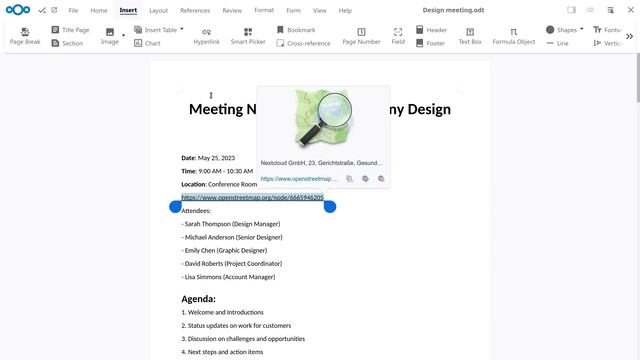Image resolution: width=640 pixels, height=360 pixels.
Task: Open the openstreetmap link in the popup
Action: coord(299,179)
